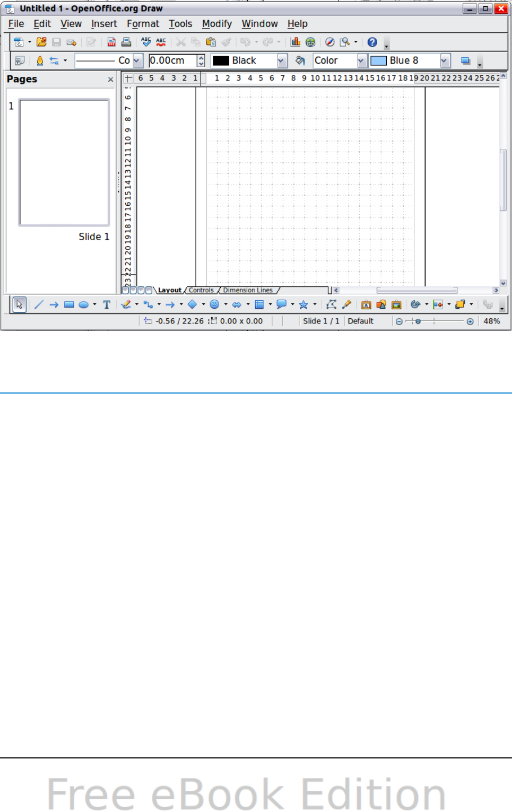Switch to the Layout tab
This screenshot has width=512, height=812.
[x=170, y=290]
